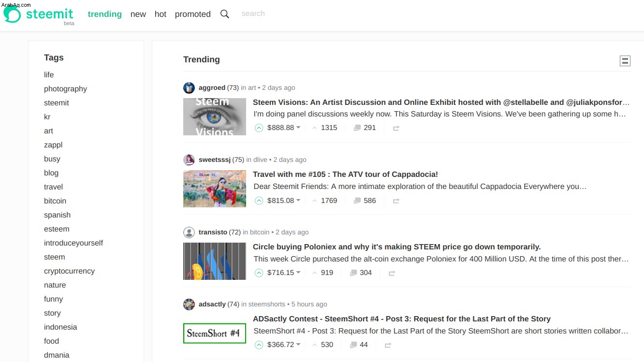Resteem the Circle buying Poloniex post

[x=392, y=273]
